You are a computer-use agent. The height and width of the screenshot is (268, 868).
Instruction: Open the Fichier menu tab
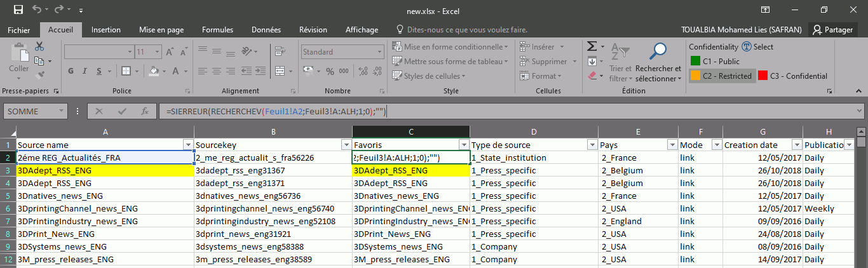click(x=18, y=30)
